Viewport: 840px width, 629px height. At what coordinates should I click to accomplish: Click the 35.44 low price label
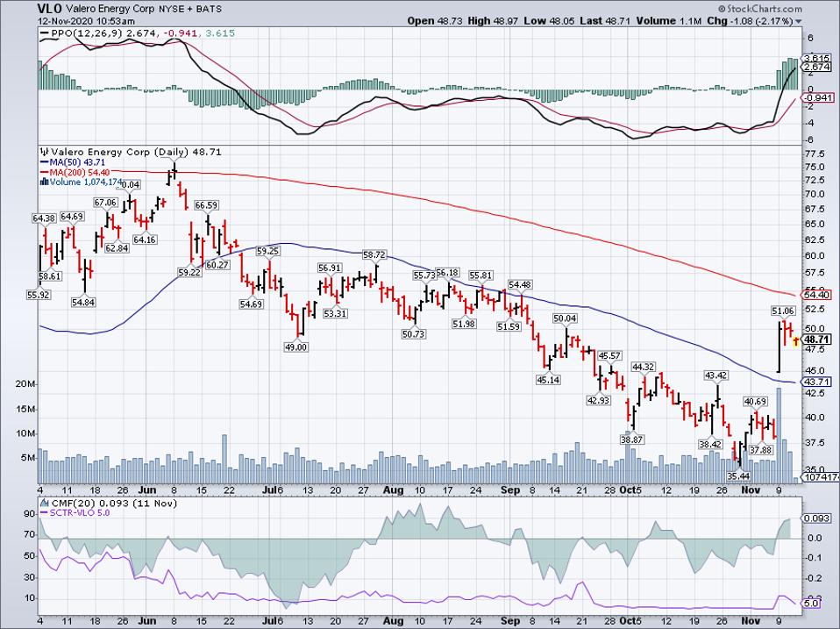click(739, 475)
